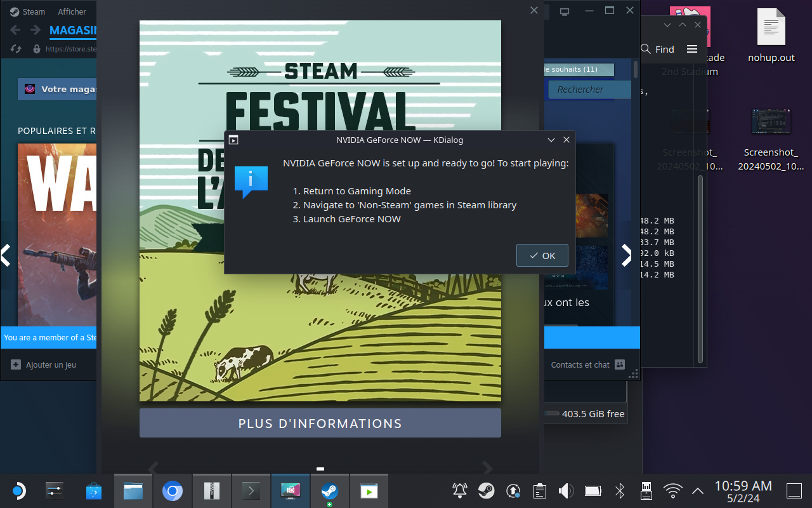
Task: Open the Application Launcher in taskbar
Action: coord(18,491)
